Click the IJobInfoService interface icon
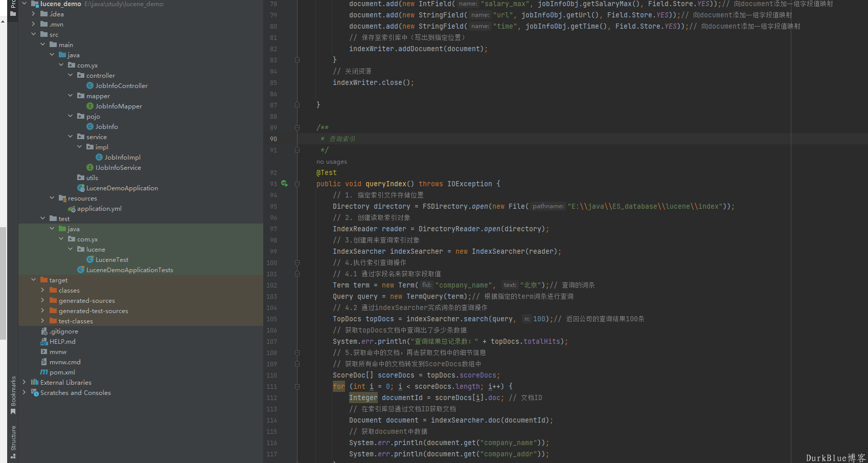 tap(90, 168)
